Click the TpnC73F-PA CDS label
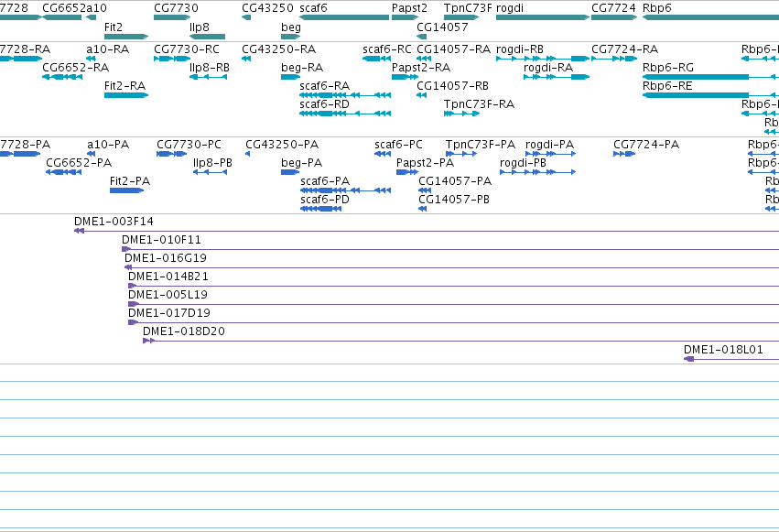Viewport: 779px width, 532px height. pos(481,145)
